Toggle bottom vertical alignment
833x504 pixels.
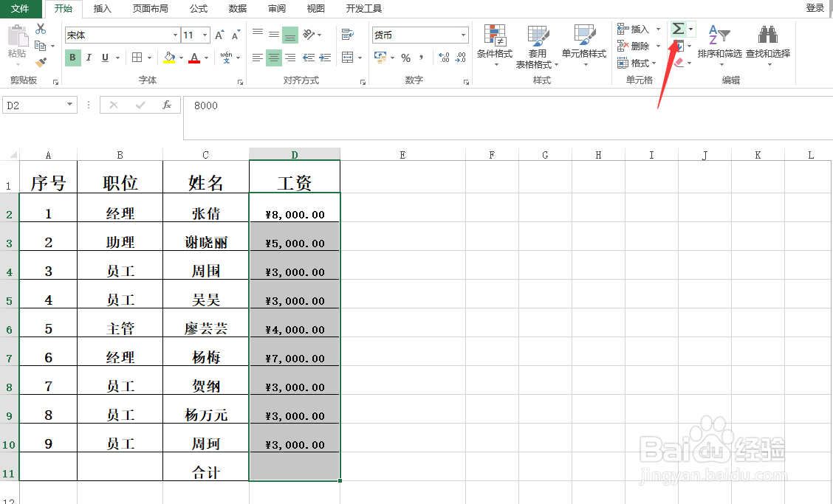(x=290, y=35)
